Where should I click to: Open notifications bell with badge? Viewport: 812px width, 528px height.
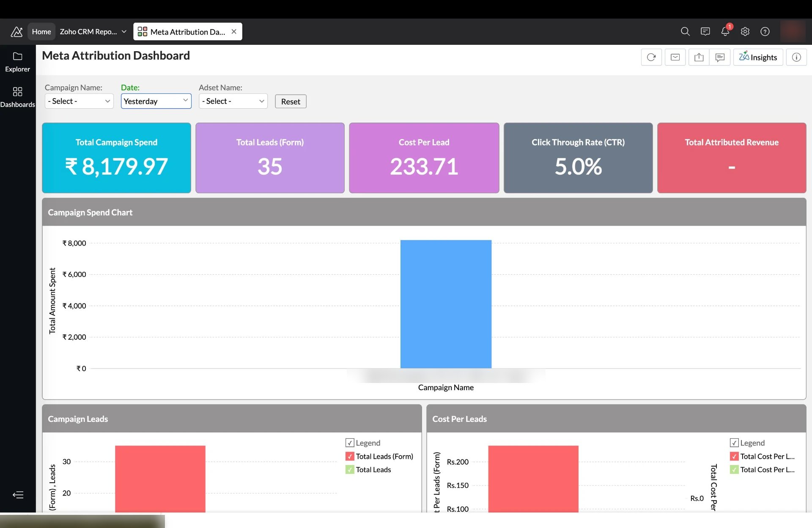pos(725,31)
